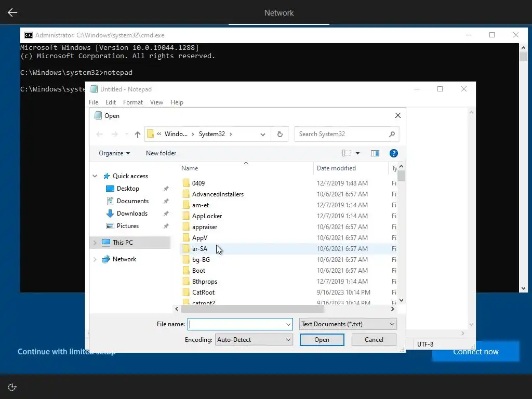Viewport: 532px width, 399px height.
Task: Open Notepad Format menu
Action: pos(132,102)
